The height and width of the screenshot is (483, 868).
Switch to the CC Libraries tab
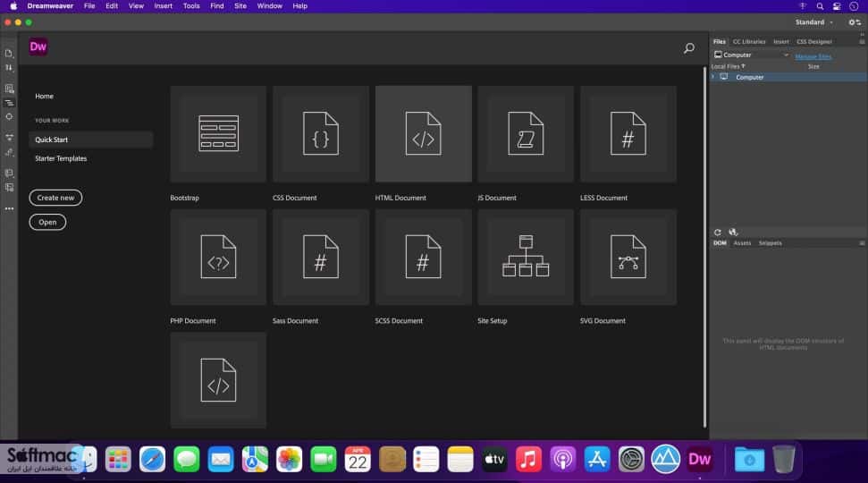coord(749,41)
